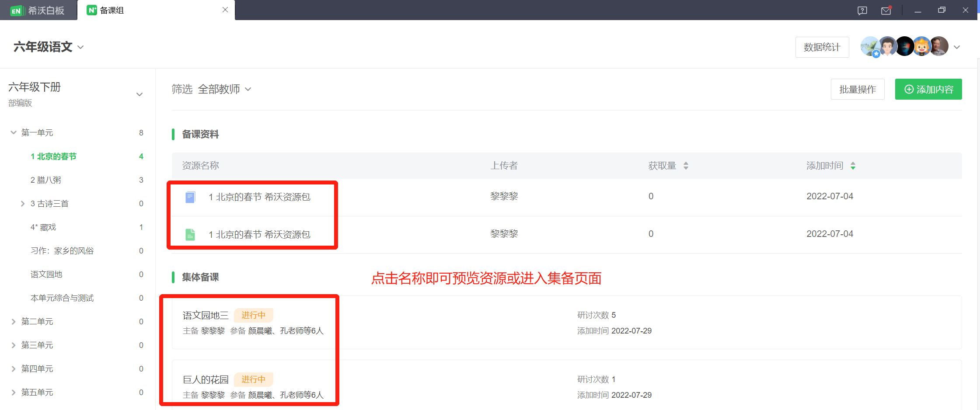Screen dimensions: 980x410
Task: Select lesson 1 北京的春节 in tree
Action: [53, 156]
